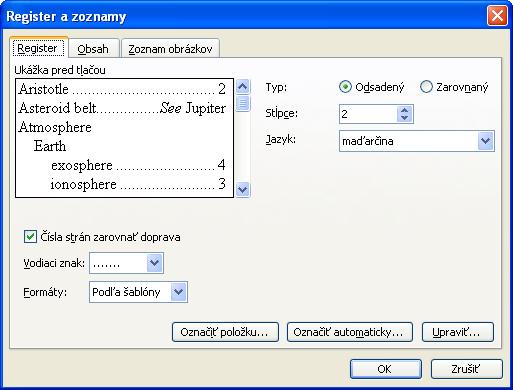This screenshot has width=513, height=390.
Task: Cancel with the Zrušiť button
Action: pos(466,369)
